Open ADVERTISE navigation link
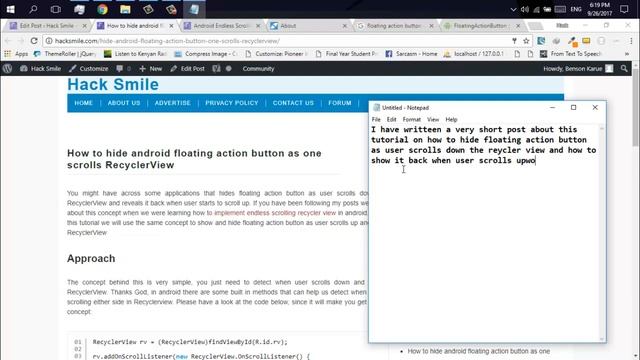The height and width of the screenshot is (360, 640). tap(173, 103)
